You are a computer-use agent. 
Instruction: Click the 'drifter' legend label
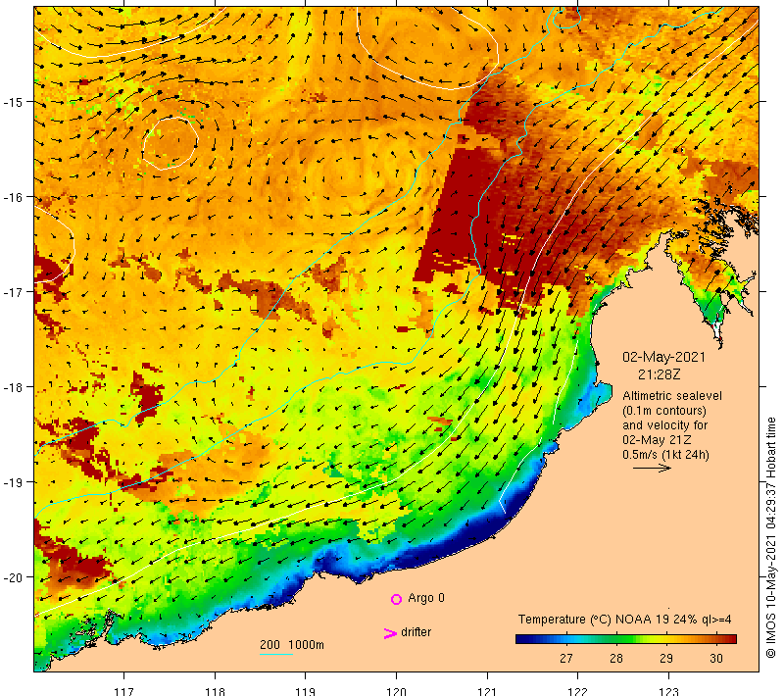[416, 632]
